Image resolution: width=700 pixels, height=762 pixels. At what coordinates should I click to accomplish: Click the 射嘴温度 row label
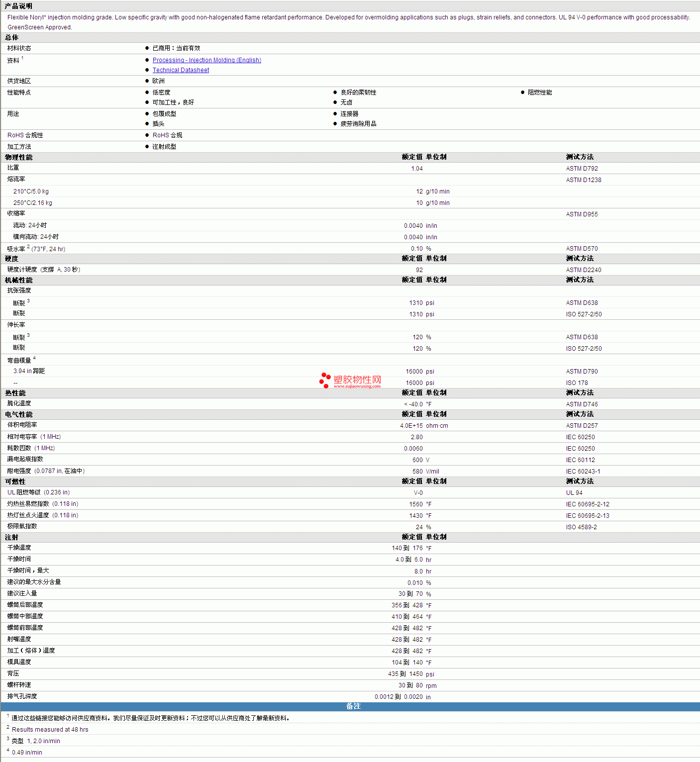click(19, 639)
